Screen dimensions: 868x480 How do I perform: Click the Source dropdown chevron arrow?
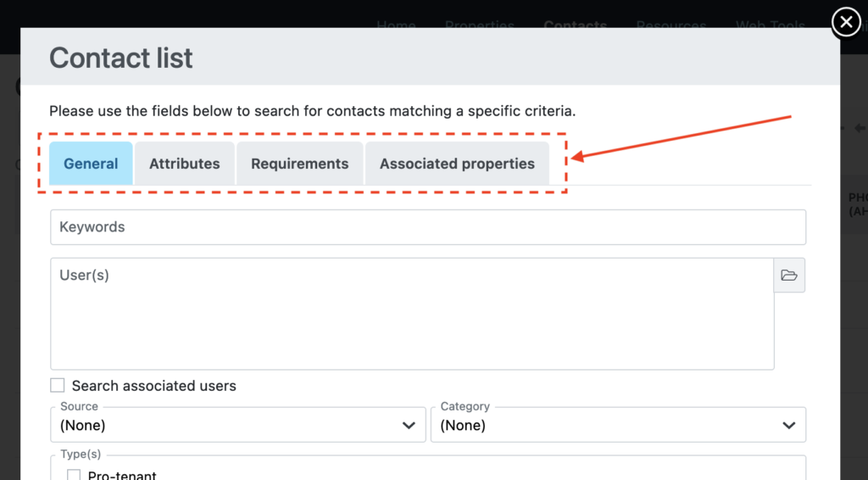pos(409,425)
